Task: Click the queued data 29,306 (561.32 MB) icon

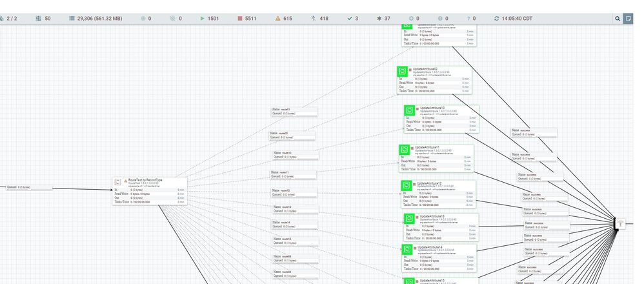Action: (x=72, y=19)
